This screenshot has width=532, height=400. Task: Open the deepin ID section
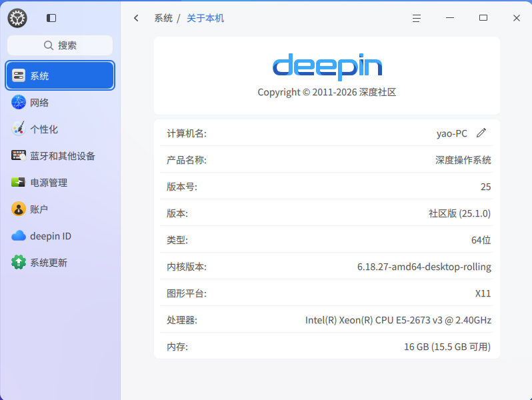coord(60,236)
